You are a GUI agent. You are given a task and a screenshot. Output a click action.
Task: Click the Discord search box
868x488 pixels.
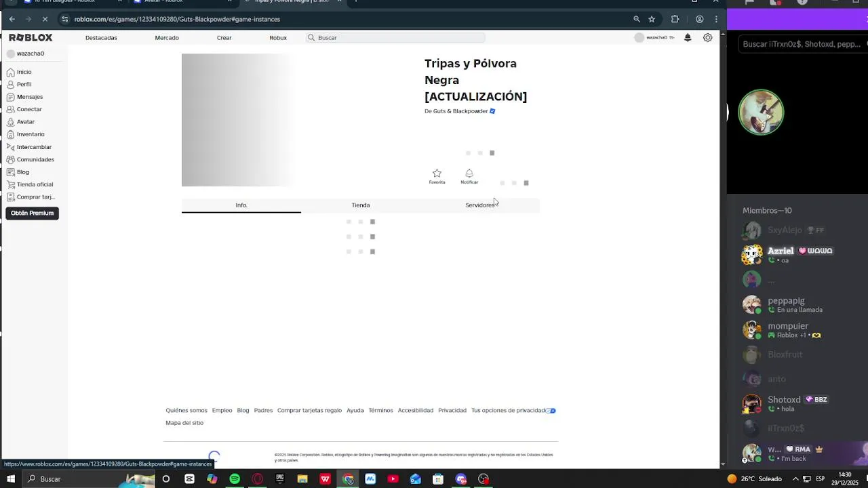click(x=802, y=44)
